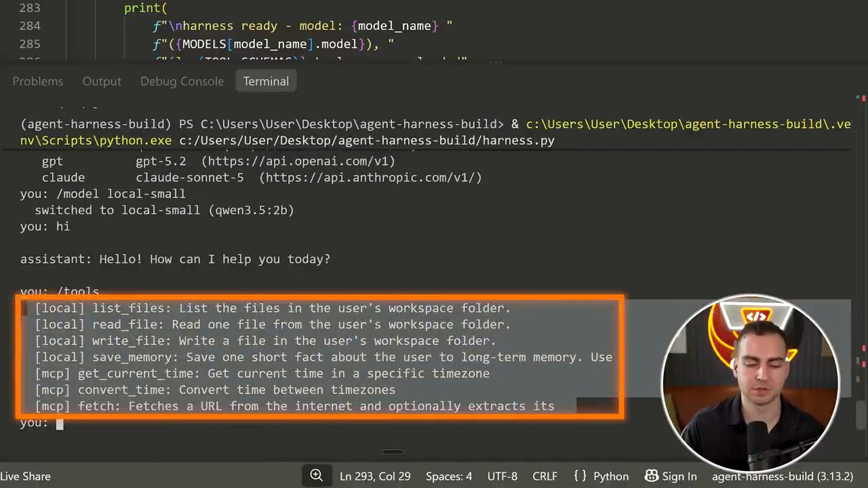The height and width of the screenshot is (488, 868).
Task: Select the Terminal panel tab
Action: 266,81
